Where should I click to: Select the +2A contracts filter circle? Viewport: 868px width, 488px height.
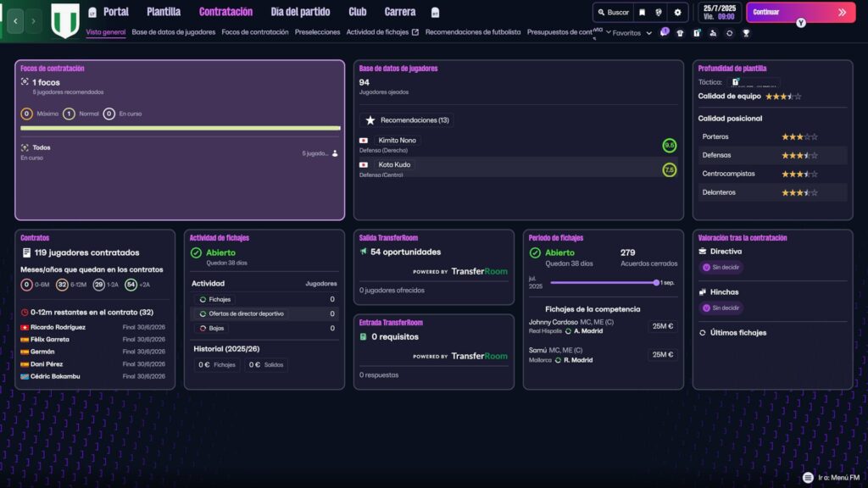coord(131,285)
